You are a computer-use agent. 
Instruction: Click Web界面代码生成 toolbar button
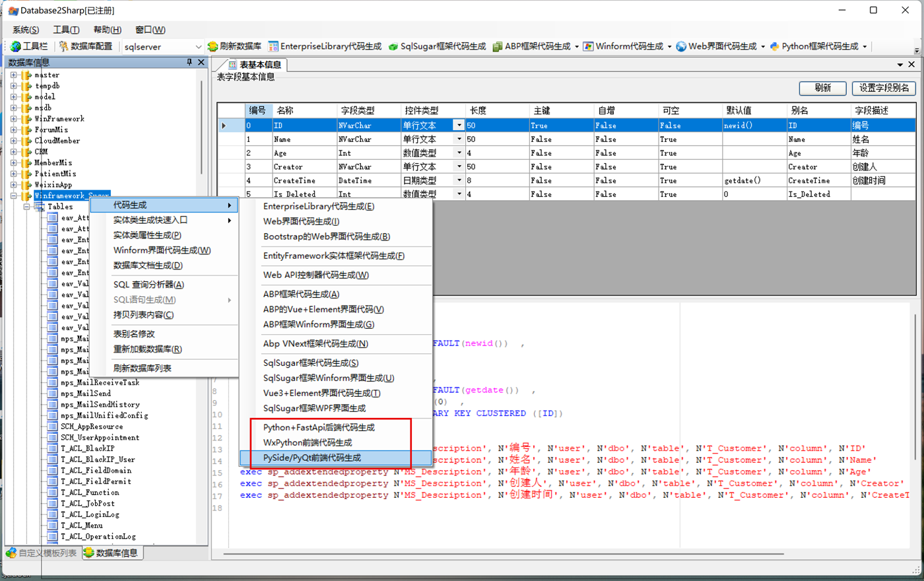point(716,46)
